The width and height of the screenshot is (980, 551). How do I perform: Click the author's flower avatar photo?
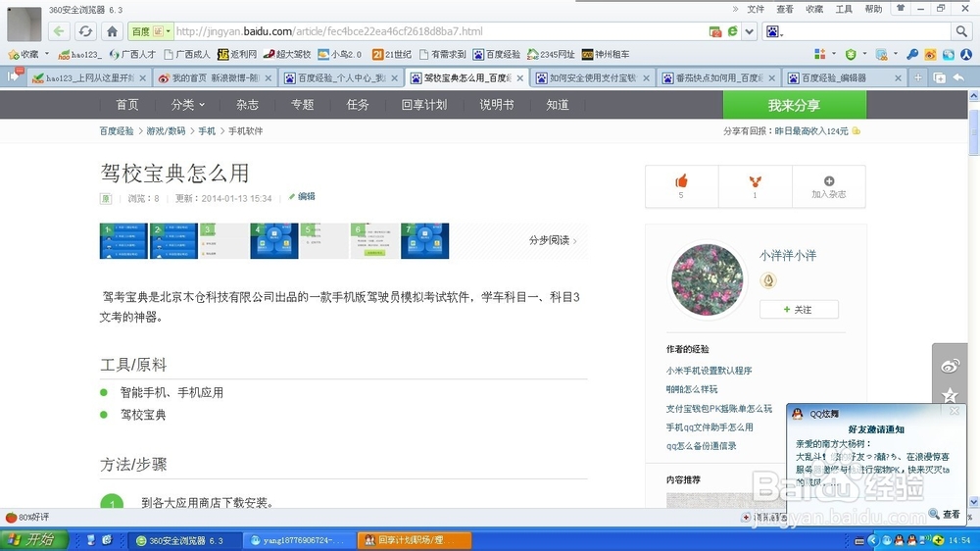(x=708, y=279)
